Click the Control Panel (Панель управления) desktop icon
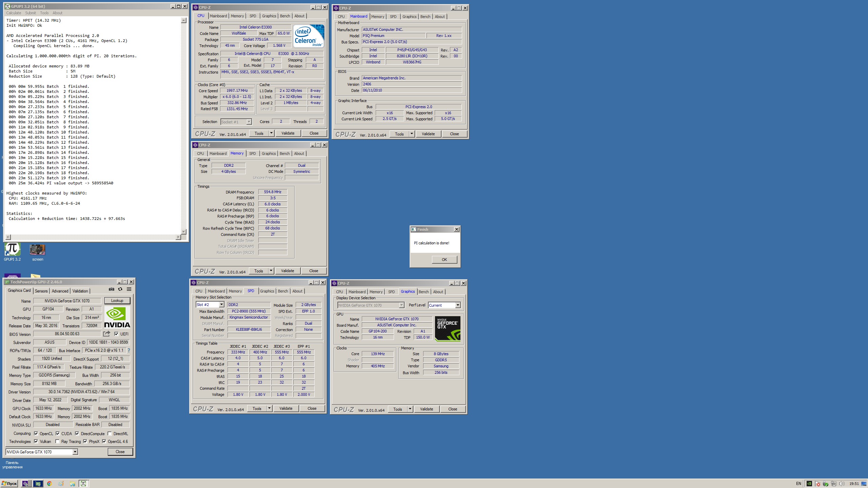The image size is (868, 488). point(12,465)
